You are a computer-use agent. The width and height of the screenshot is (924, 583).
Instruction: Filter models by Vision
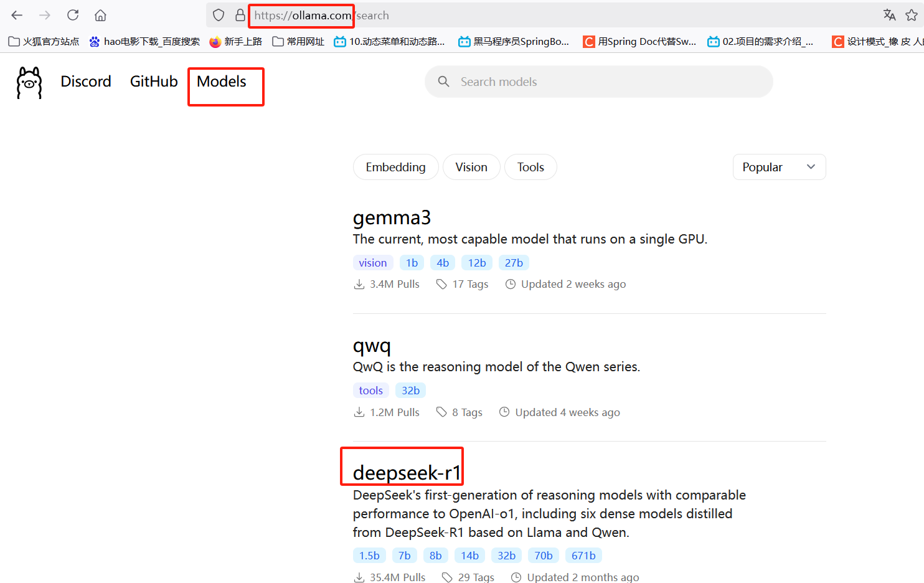coord(471,167)
